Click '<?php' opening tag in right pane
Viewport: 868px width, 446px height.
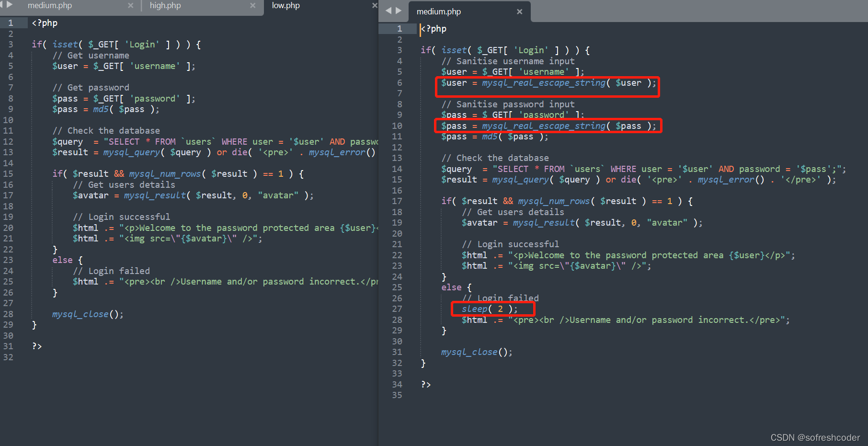pyautogui.click(x=434, y=29)
